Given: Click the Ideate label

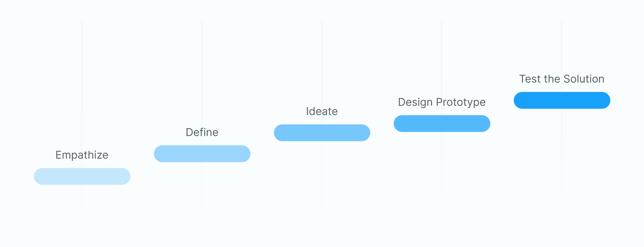Looking at the screenshot, I should (x=322, y=111).
